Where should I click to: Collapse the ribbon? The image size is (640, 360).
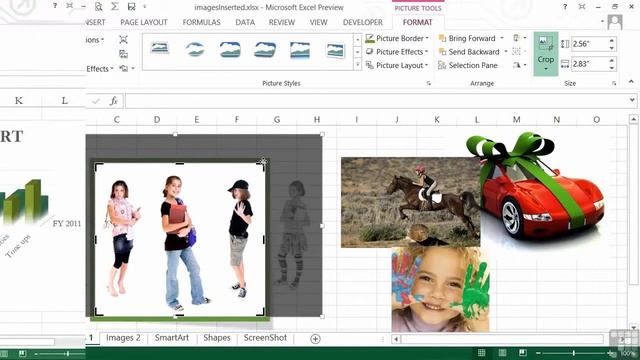pos(631,82)
